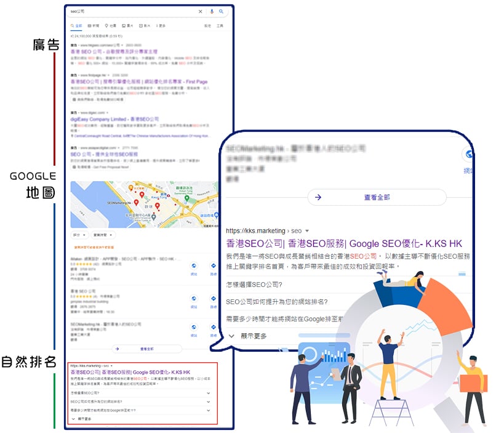504x433 pixels.
Task: Click the orange map pin
Action: 131,187
